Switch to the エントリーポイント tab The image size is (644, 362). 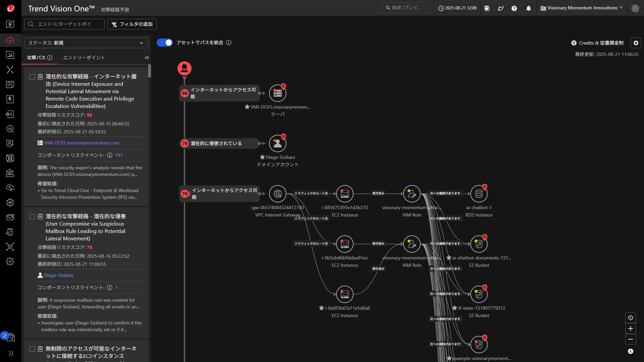84,58
